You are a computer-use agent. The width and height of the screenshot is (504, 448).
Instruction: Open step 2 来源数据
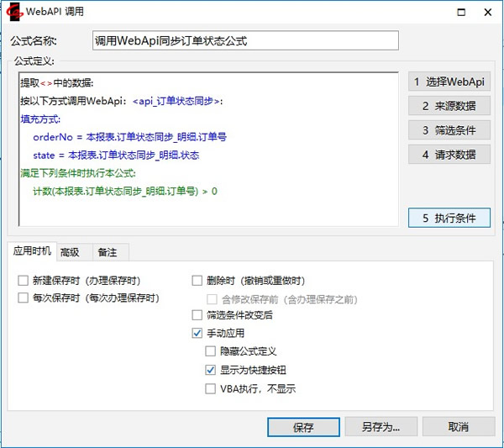coord(449,106)
